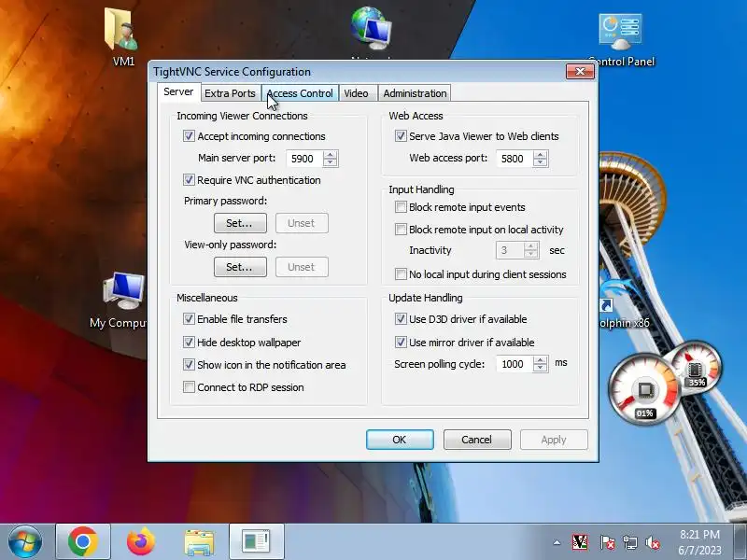The height and width of the screenshot is (560, 747).
Task: Click Unset for Primary password
Action: [302, 223]
